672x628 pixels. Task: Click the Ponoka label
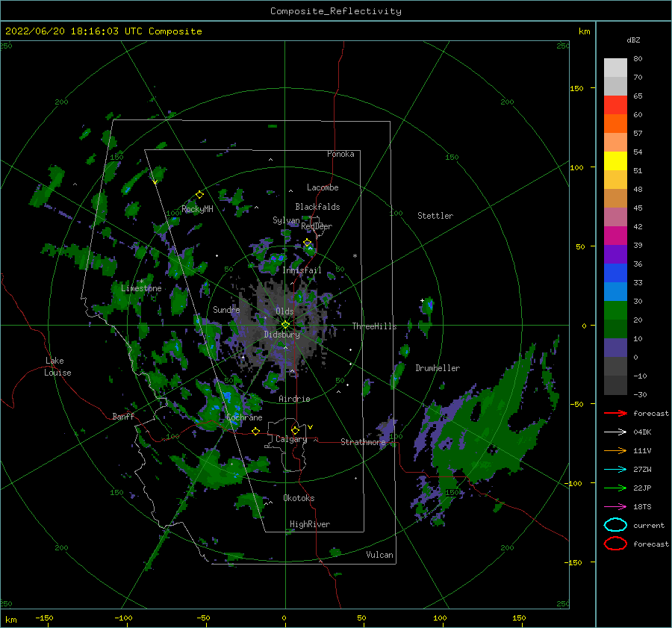pos(340,154)
